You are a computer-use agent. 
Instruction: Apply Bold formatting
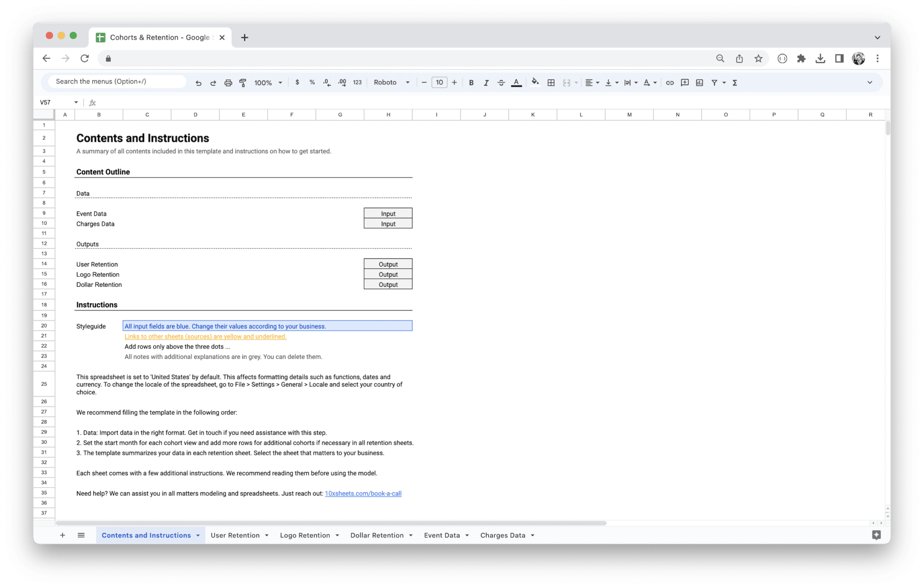(x=471, y=82)
